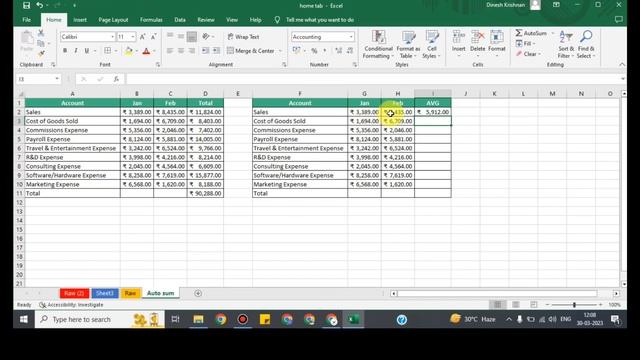Open Format as Table gallery
Viewport: 640px width, 360px height.
click(x=408, y=44)
